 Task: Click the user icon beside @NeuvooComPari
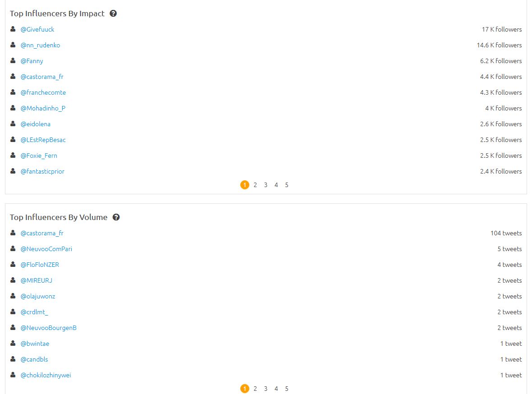13,248
